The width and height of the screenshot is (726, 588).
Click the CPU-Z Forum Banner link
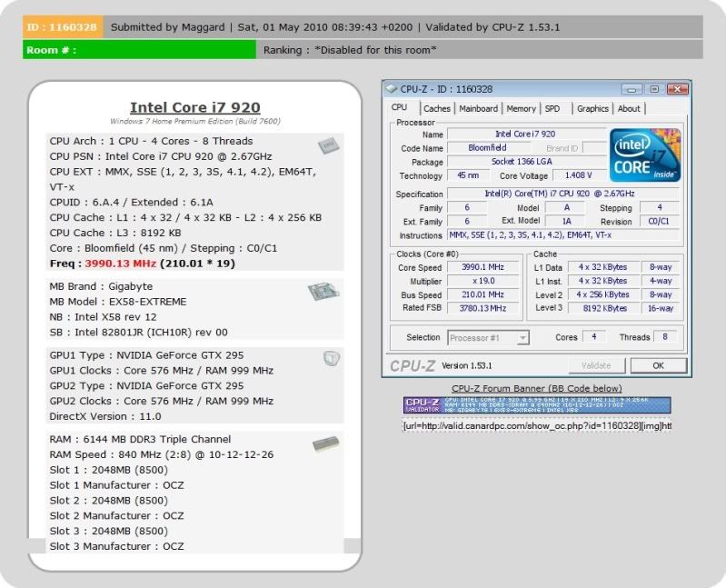[537, 388]
